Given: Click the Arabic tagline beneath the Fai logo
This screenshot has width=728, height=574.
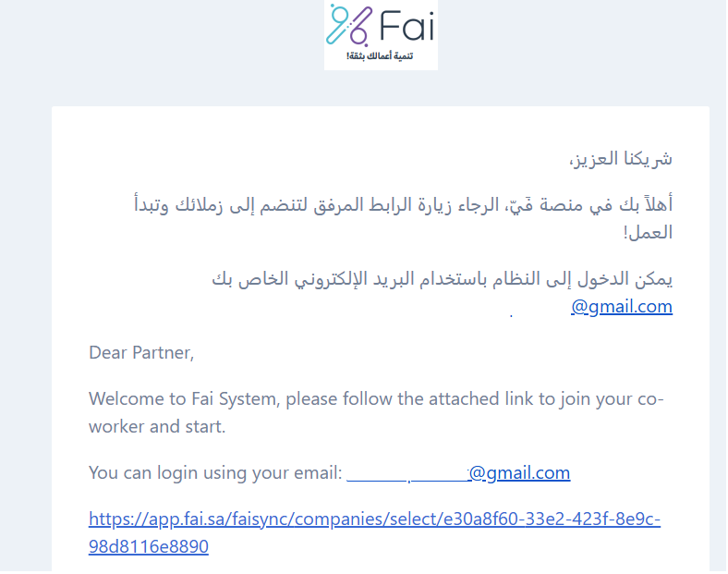Looking at the screenshot, I should point(380,56).
